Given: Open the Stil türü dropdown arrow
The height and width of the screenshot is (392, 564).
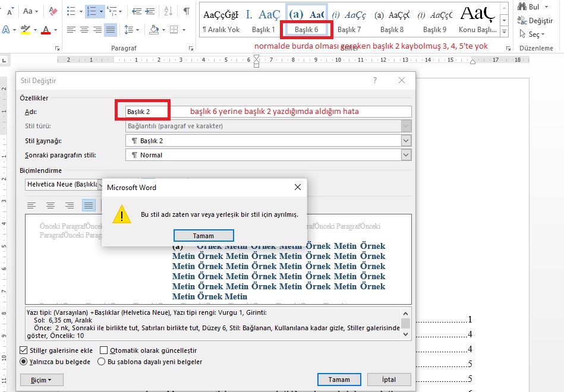Looking at the screenshot, I should coord(406,127).
